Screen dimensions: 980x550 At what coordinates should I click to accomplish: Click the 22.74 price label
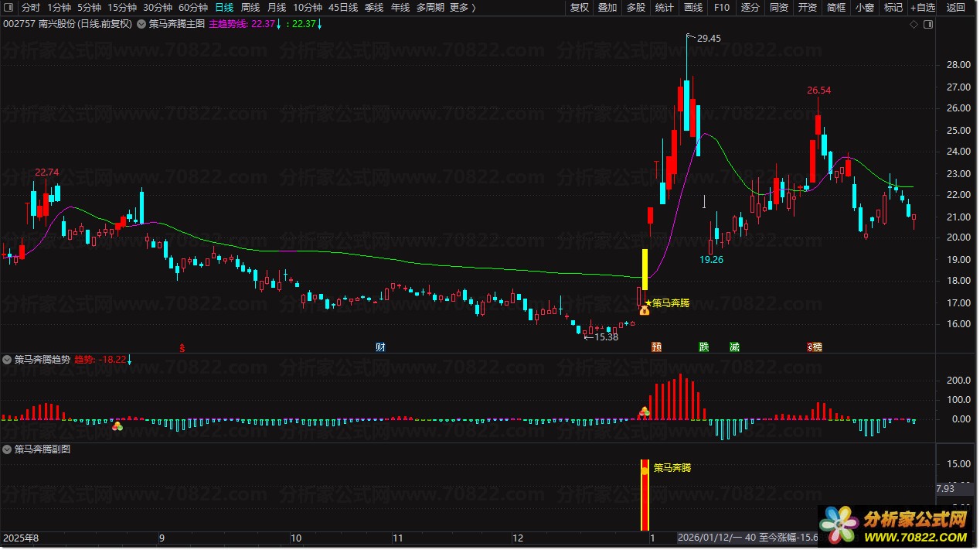pyautogui.click(x=47, y=172)
